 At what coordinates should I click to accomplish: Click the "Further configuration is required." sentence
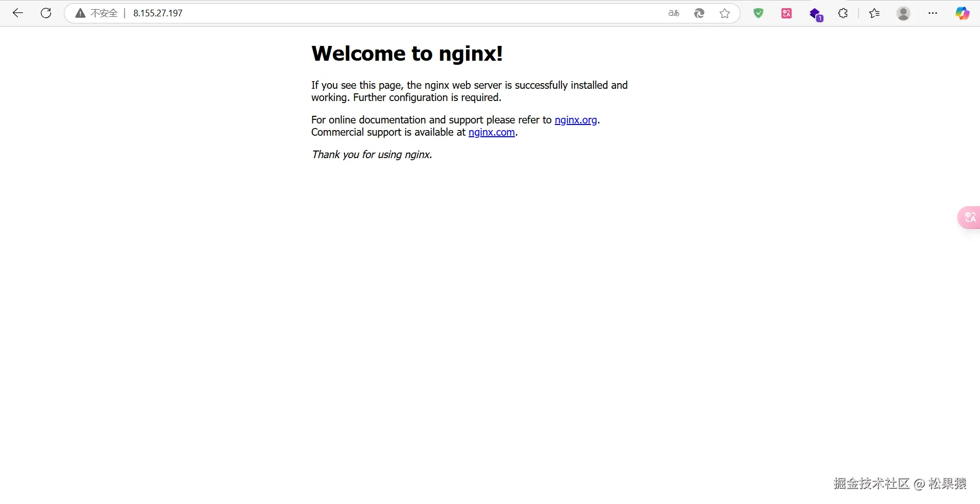click(x=427, y=97)
